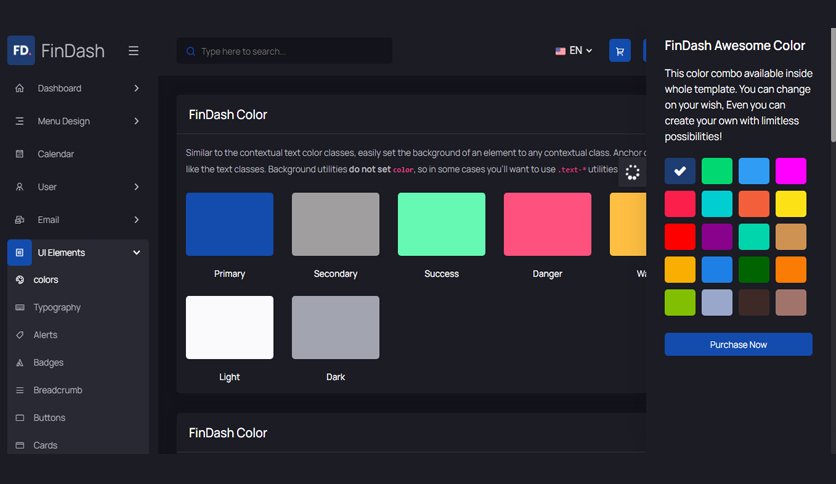This screenshot has width=836, height=484.
Task: Click the Danger pink color box
Action: tap(548, 224)
